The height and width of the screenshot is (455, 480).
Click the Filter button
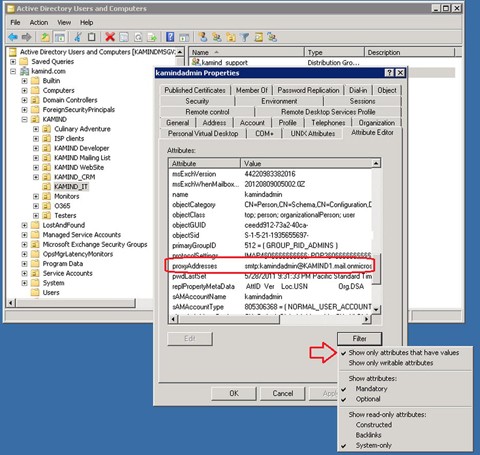[x=359, y=339]
